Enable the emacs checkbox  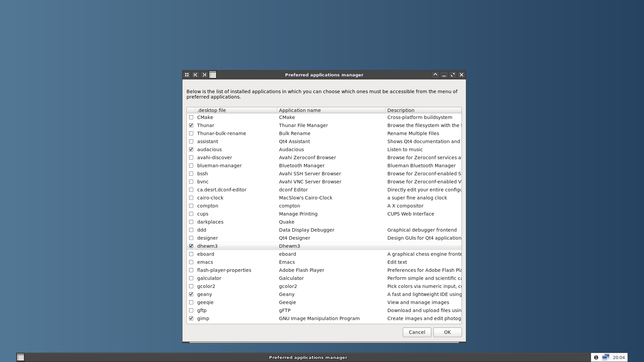click(x=191, y=262)
